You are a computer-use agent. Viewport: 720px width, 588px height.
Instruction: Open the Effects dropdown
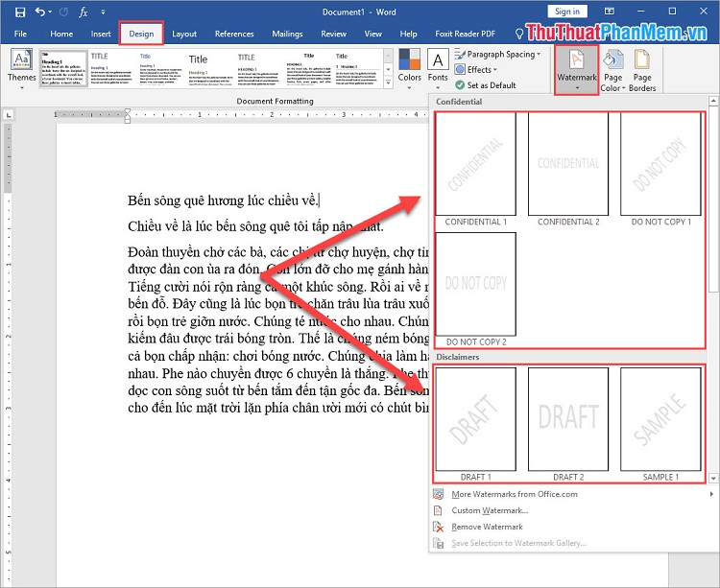click(476, 70)
